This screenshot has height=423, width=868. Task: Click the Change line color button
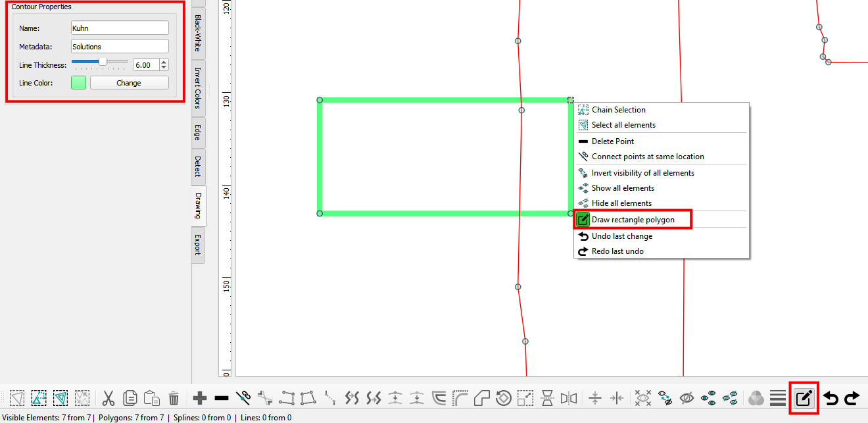(x=129, y=83)
